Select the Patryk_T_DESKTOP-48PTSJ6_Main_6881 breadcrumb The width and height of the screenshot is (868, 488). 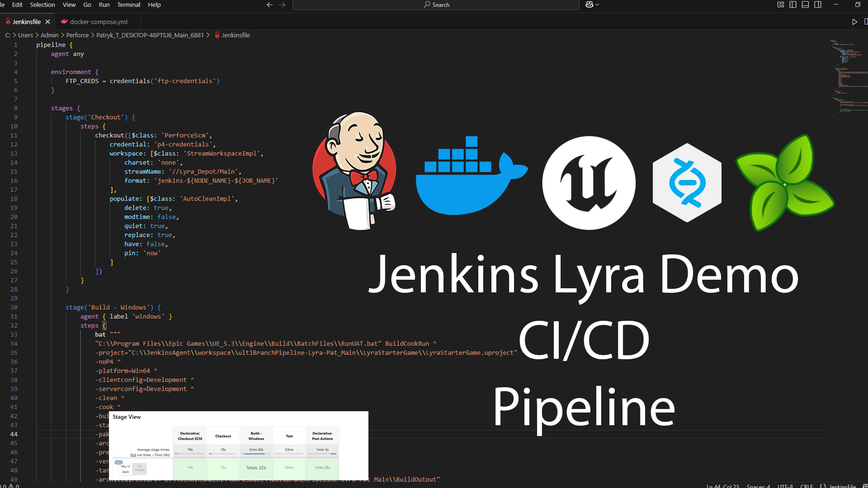[150, 35]
